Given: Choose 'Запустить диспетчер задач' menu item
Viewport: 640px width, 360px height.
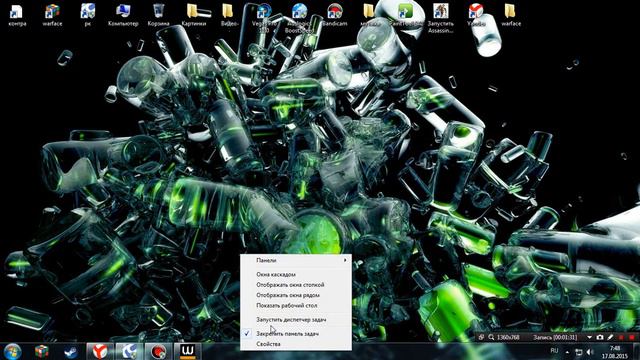Looking at the screenshot, I should 296,320.
